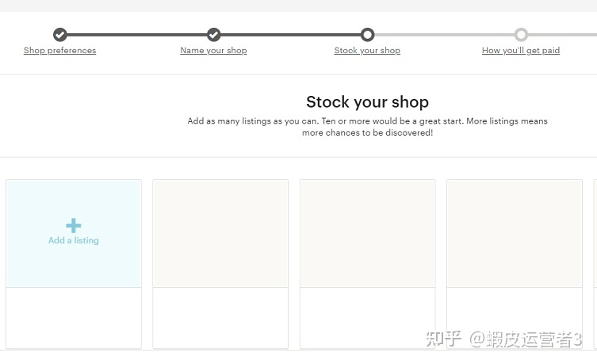Click the Shop preferences checkmark step circle

coord(59,35)
